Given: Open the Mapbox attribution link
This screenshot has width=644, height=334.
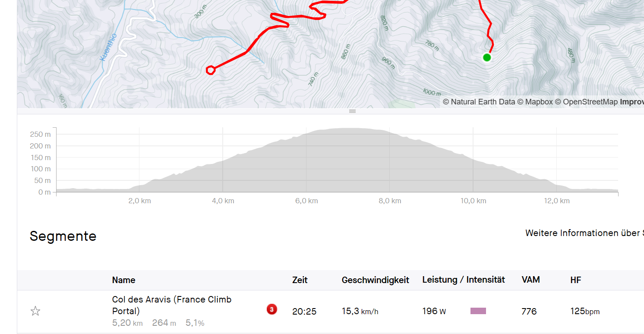Looking at the screenshot, I should (535, 102).
